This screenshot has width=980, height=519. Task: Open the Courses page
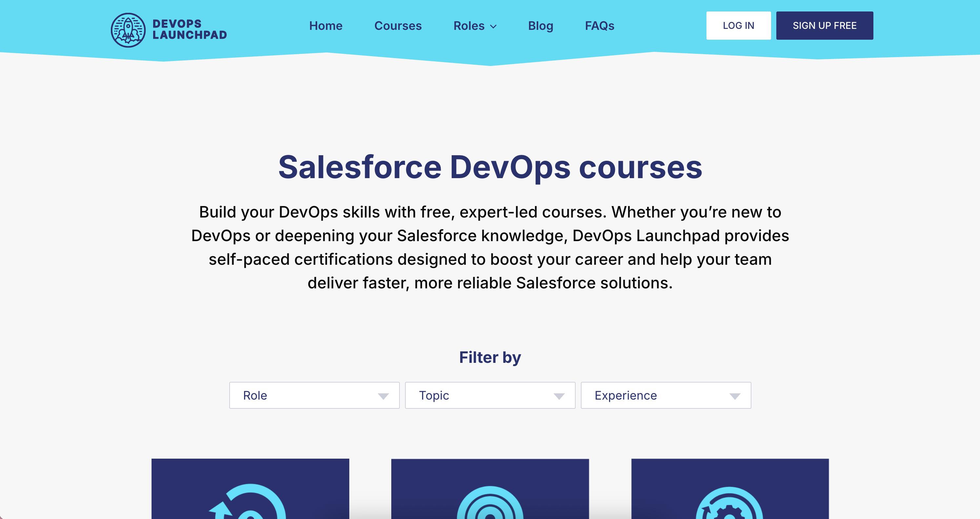click(398, 26)
